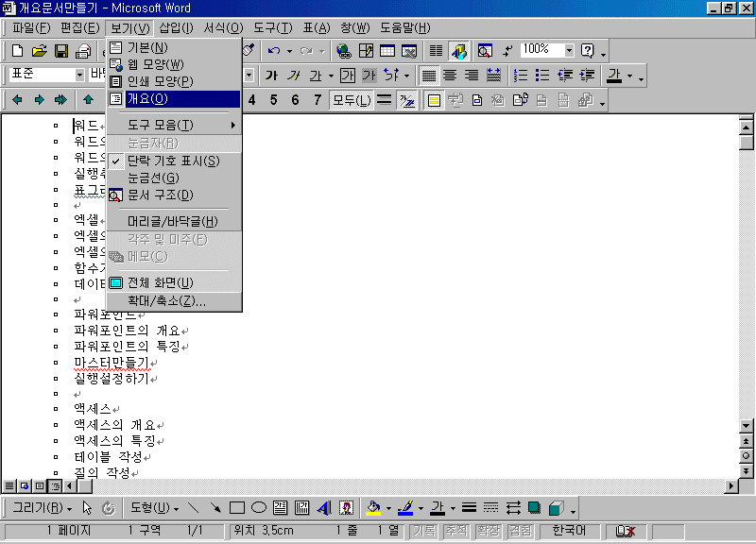Click the Select Browse Object button
The image size is (756, 544).
[x=746, y=456]
